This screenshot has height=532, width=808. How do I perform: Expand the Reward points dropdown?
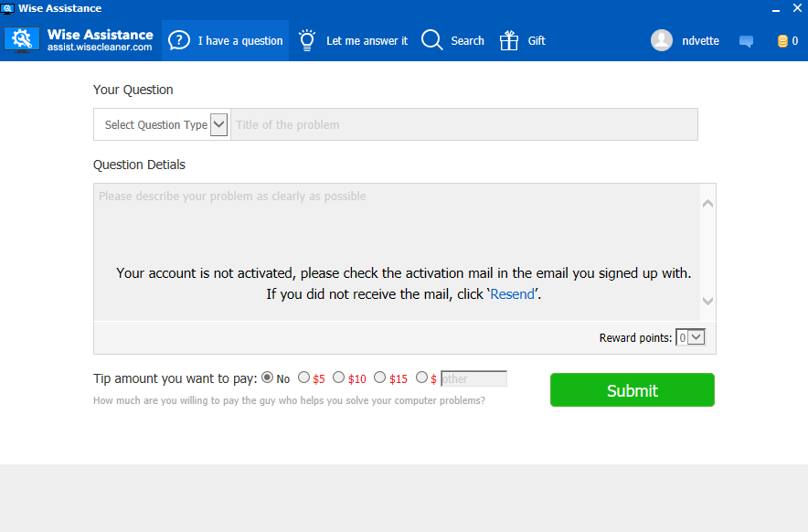690,337
